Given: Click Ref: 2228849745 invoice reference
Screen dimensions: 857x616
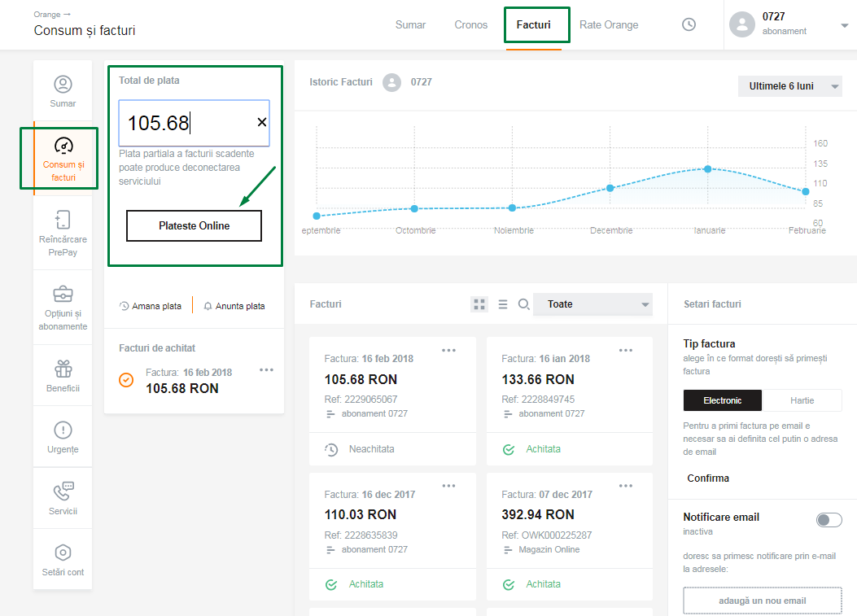Looking at the screenshot, I should (x=538, y=400).
